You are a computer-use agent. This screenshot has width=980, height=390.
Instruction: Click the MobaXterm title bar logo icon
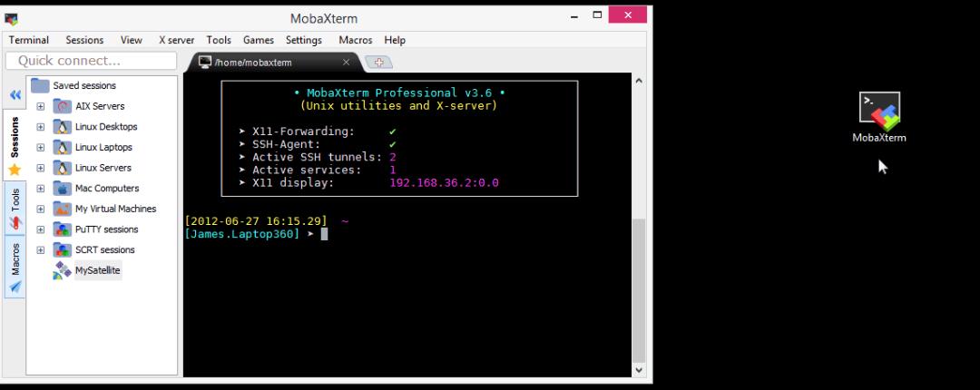[11, 19]
